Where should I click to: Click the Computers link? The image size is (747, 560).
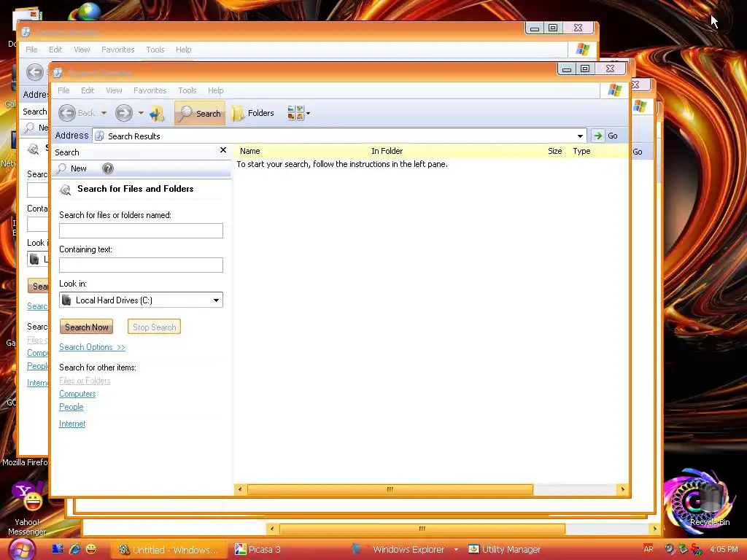(x=77, y=394)
